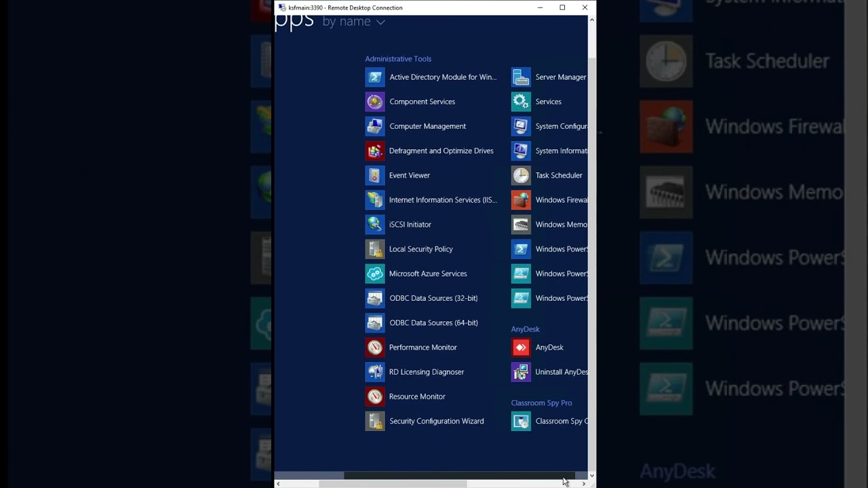Viewport: 868px width, 488px height.
Task: Open Event Viewer via its icon
Action: click(375, 176)
